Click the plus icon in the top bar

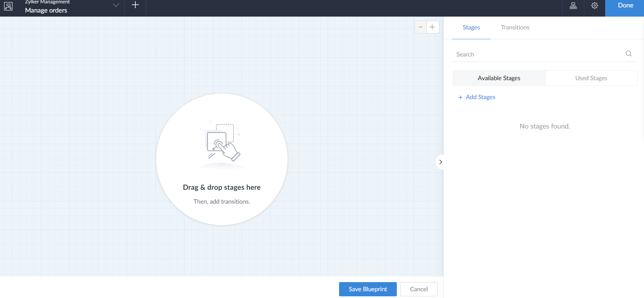click(135, 5)
